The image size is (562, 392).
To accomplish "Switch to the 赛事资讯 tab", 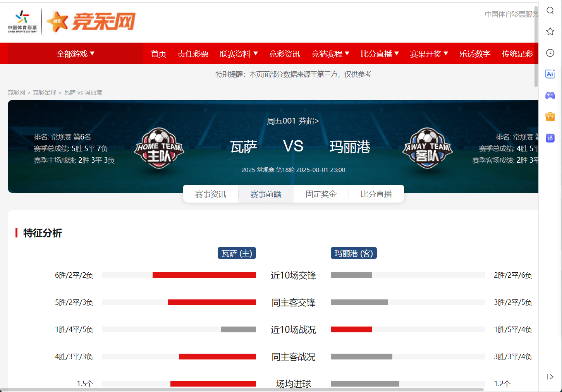I will tap(211, 194).
